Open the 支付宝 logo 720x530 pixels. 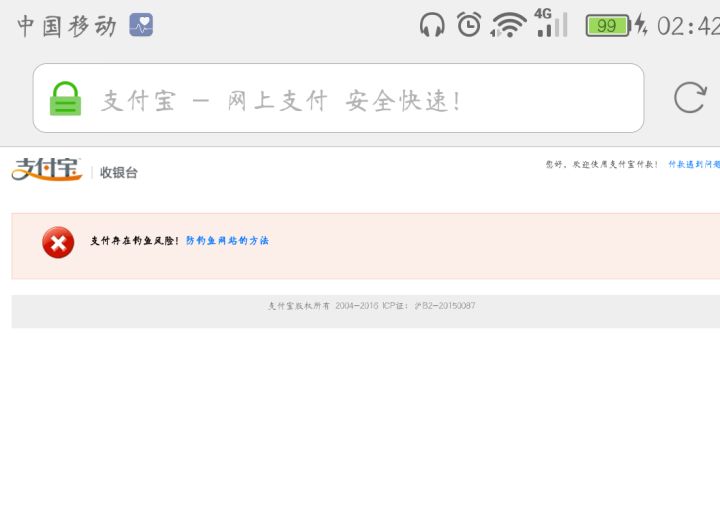[47, 169]
